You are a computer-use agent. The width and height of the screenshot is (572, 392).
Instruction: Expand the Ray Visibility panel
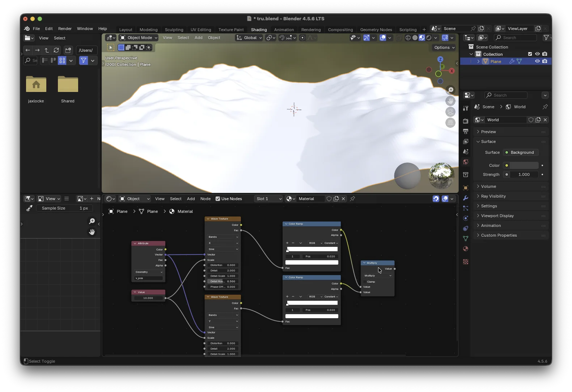tap(493, 196)
